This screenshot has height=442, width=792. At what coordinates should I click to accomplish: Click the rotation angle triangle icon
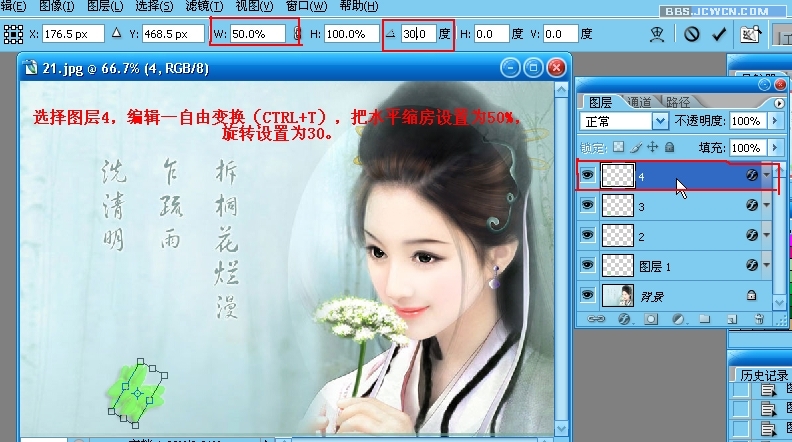click(390, 34)
